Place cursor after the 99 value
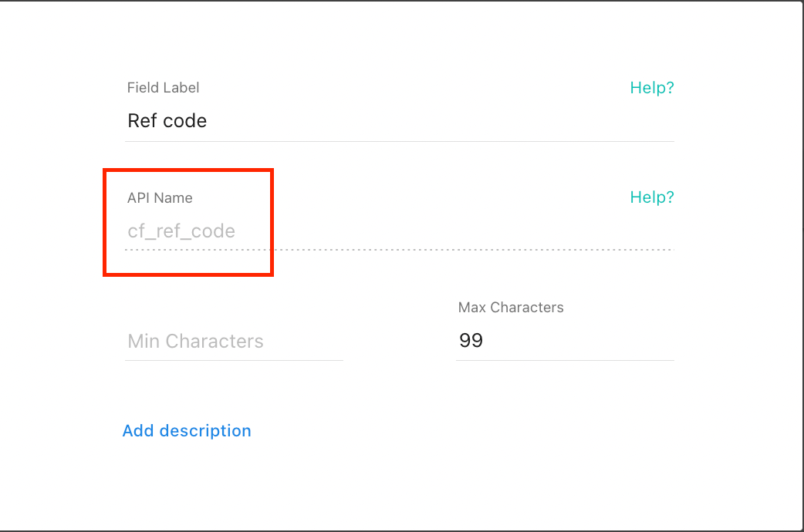The width and height of the screenshot is (804, 532). tap(485, 340)
